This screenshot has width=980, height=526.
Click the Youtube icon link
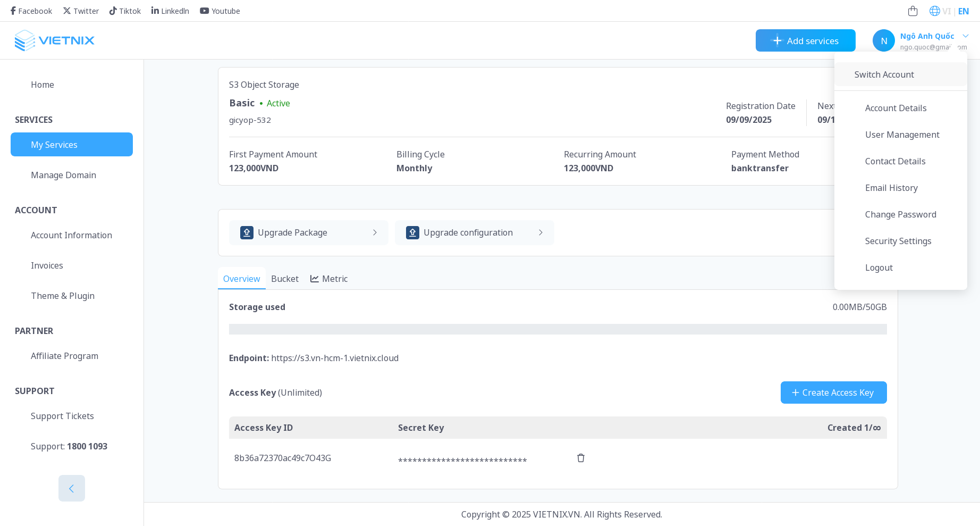[204, 11]
